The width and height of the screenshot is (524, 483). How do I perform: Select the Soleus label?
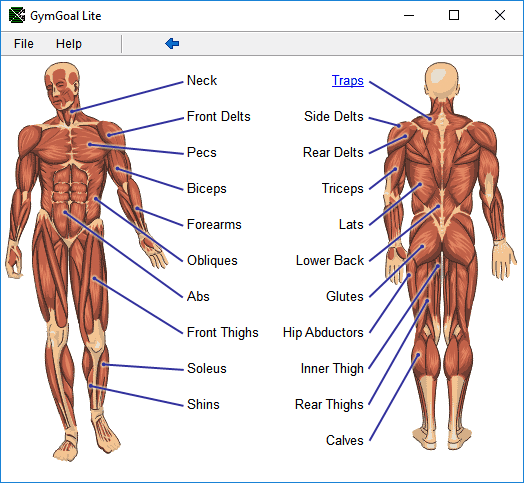pyautogui.click(x=207, y=368)
